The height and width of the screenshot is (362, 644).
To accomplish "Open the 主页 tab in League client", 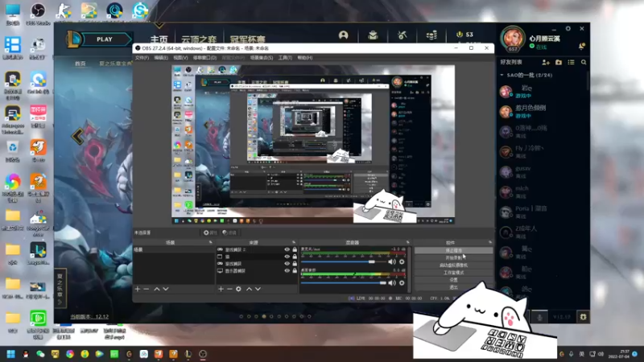I will tap(159, 39).
